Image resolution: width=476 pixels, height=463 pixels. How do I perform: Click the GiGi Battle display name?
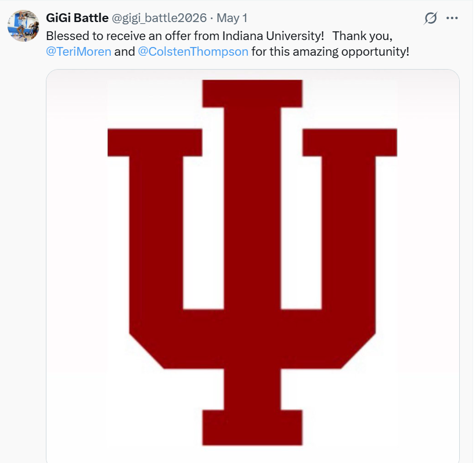coord(77,18)
